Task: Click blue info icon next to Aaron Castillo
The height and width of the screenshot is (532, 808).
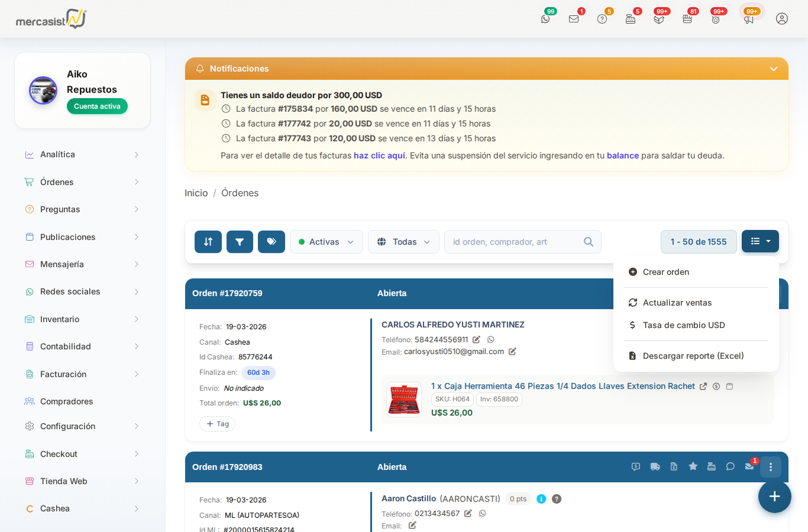Action: pyautogui.click(x=541, y=499)
